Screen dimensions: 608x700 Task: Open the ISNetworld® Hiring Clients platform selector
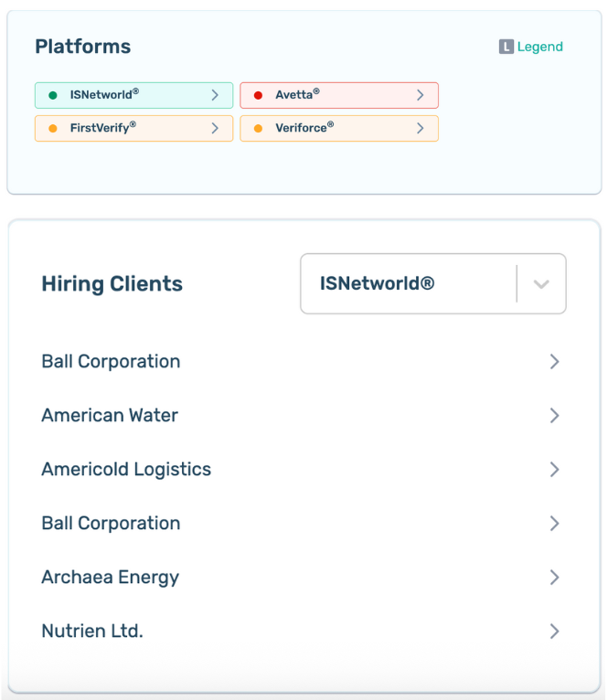(x=407, y=284)
